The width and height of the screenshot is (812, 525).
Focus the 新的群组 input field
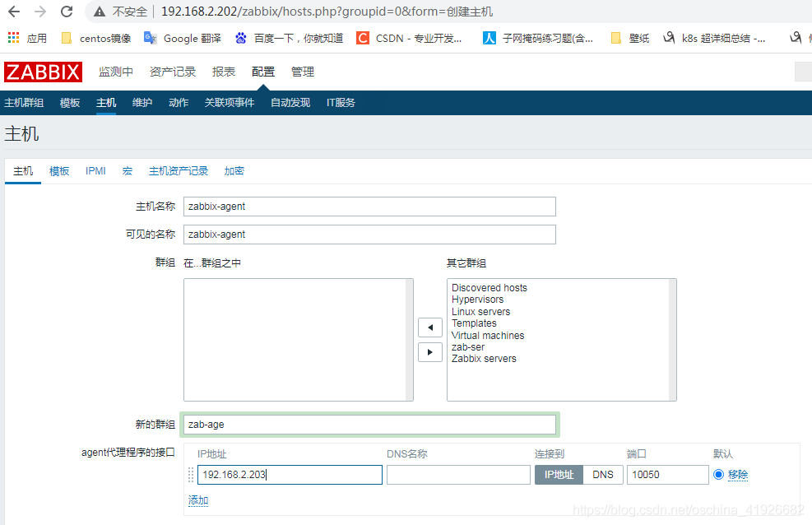click(369, 425)
